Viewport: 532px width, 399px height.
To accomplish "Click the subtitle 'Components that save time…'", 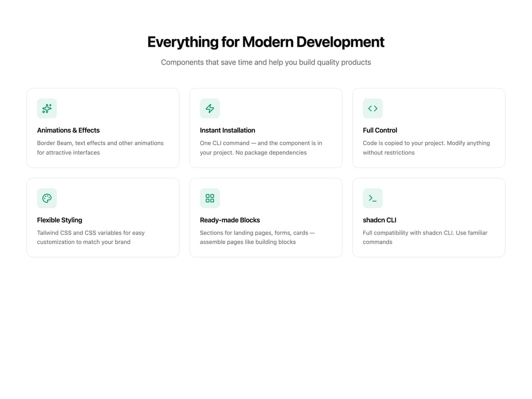I will [x=266, y=63].
